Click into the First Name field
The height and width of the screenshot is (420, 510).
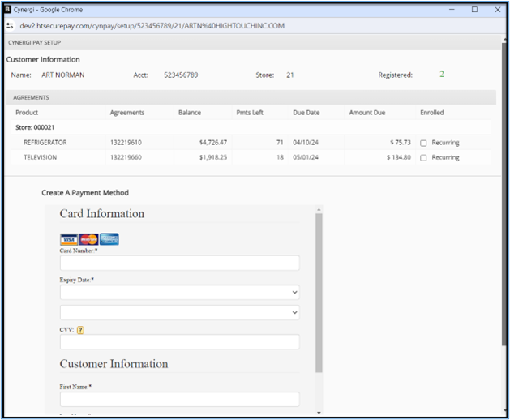pyautogui.click(x=179, y=399)
